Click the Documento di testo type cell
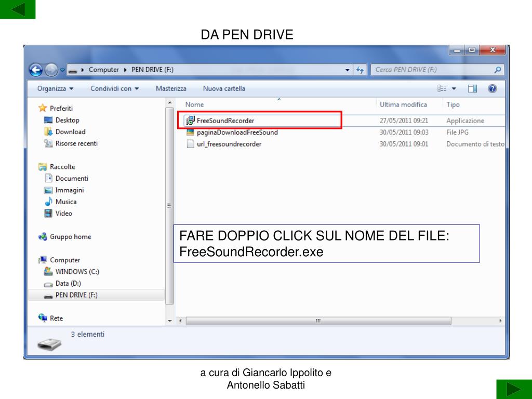 click(475, 144)
